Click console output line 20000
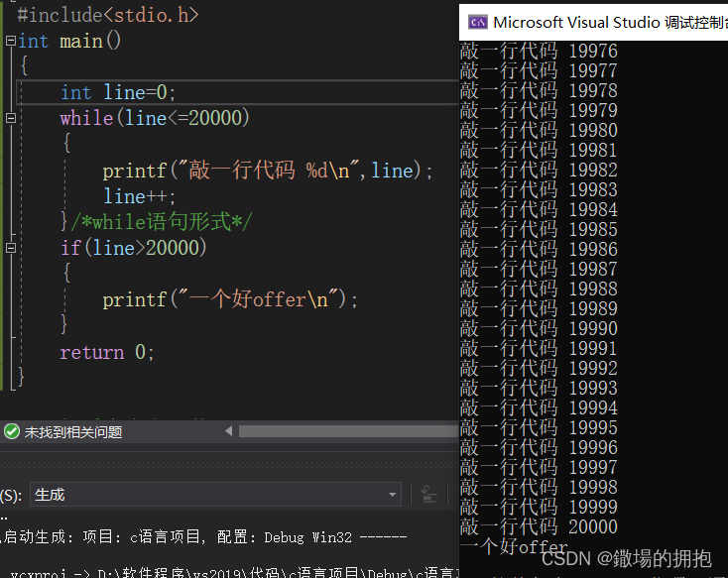Viewport: 728px width, 578px height. point(539,526)
